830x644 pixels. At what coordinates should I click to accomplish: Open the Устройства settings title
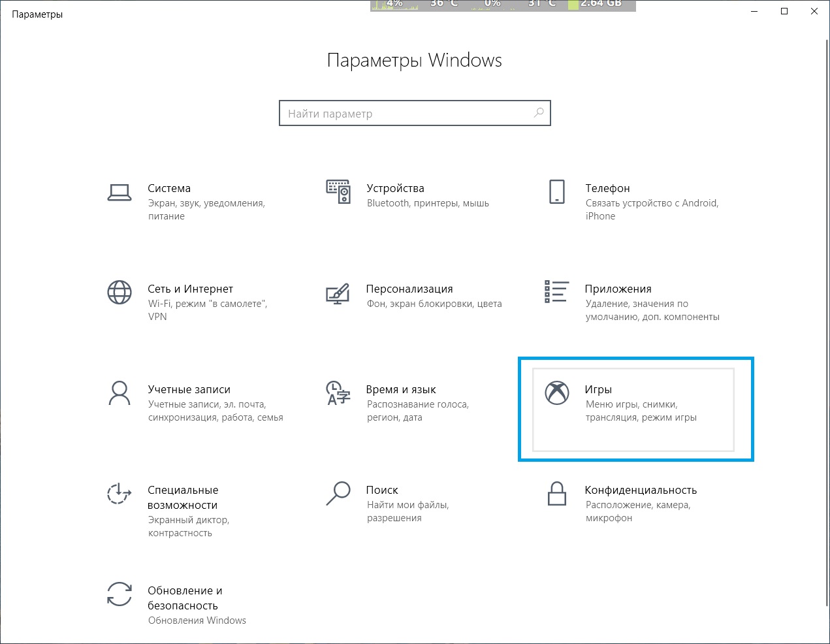click(395, 188)
